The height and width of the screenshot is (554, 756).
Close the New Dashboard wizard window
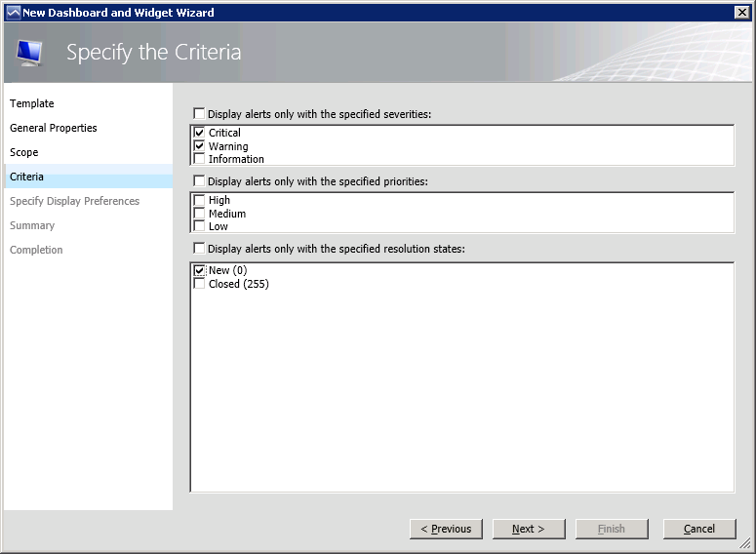(x=741, y=13)
